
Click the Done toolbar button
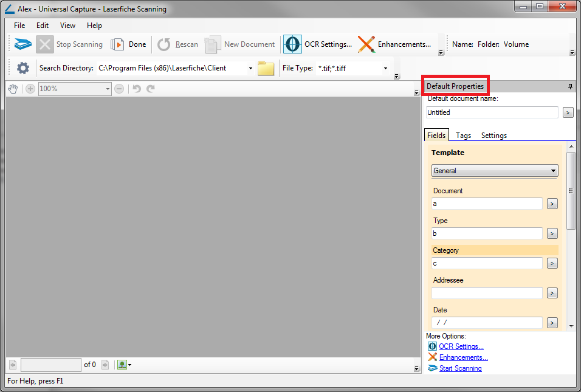129,44
